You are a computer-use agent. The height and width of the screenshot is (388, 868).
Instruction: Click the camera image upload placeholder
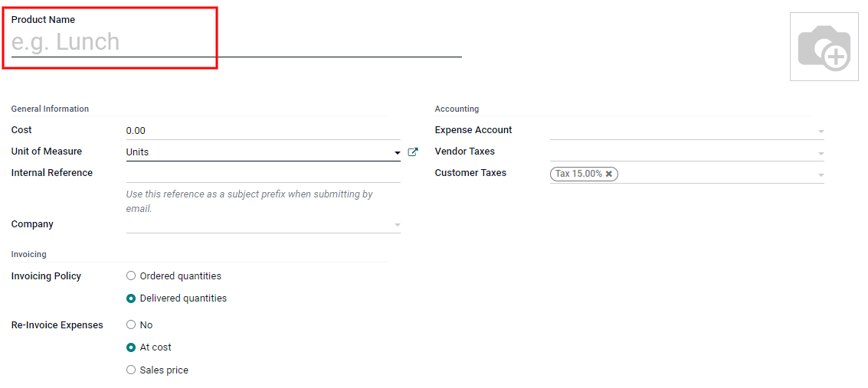[x=824, y=47]
